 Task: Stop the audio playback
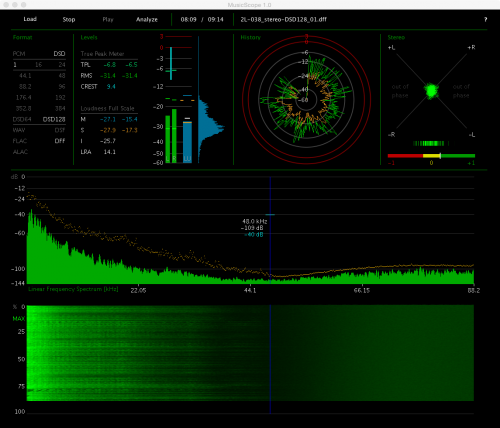pyautogui.click(x=69, y=20)
